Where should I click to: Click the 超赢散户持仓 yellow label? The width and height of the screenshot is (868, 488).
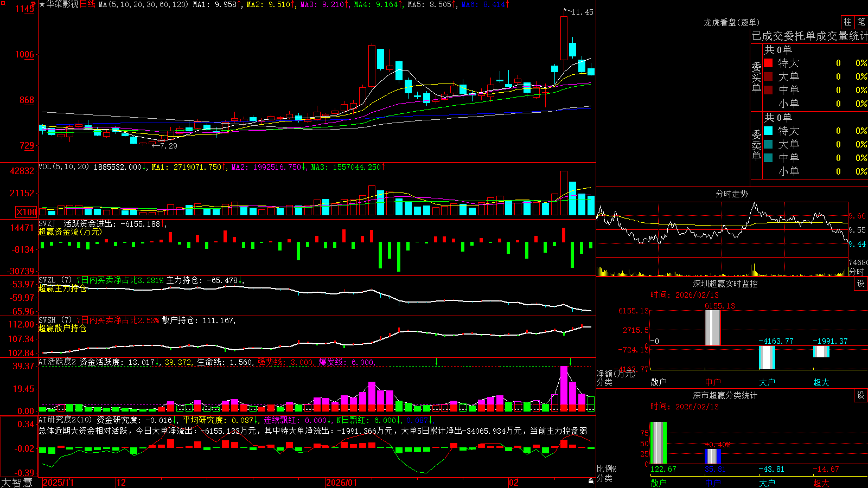tap(62, 328)
